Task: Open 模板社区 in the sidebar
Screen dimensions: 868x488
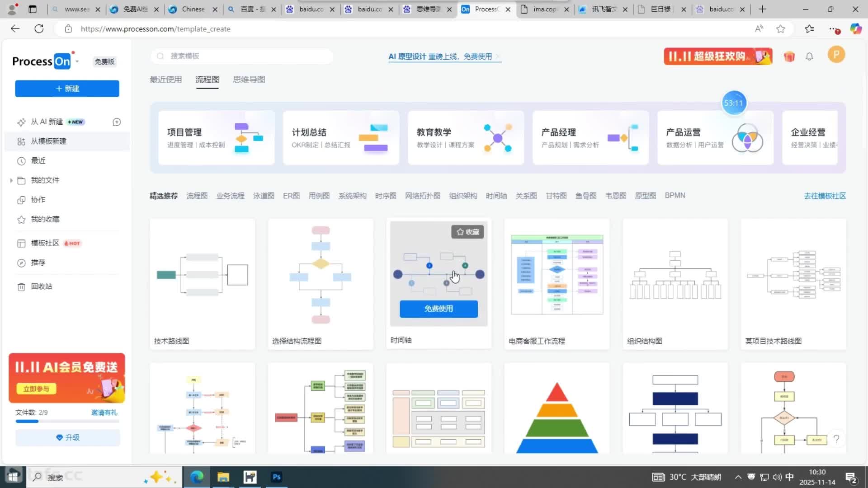Action: [x=45, y=243]
